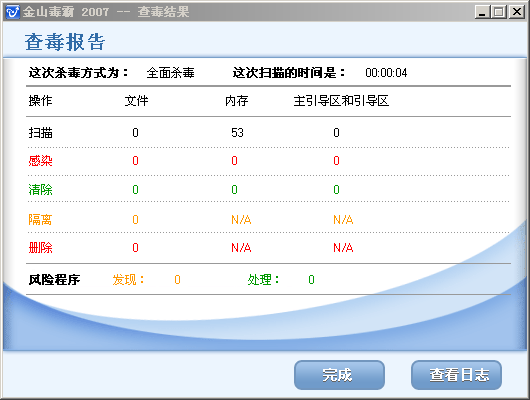Click the scan time value 00:00:04
This screenshot has height=400, width=530.
pyautogui.click(x=386, y=73)
